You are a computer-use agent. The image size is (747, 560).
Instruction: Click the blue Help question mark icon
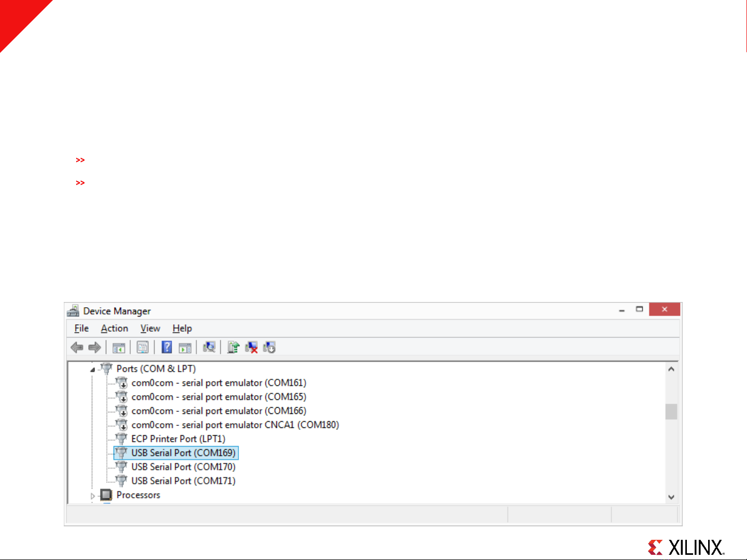coord(167,347)
